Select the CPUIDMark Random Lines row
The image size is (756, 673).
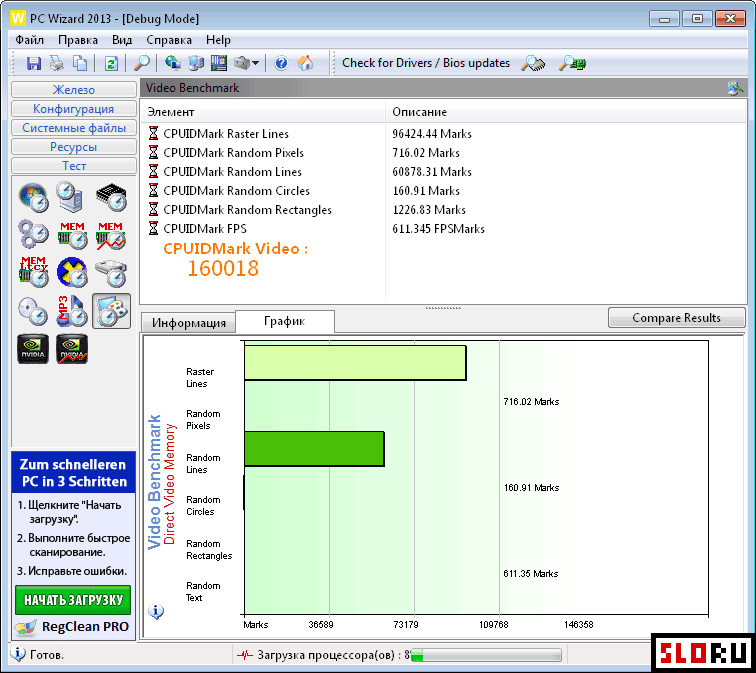pos(444,172)
